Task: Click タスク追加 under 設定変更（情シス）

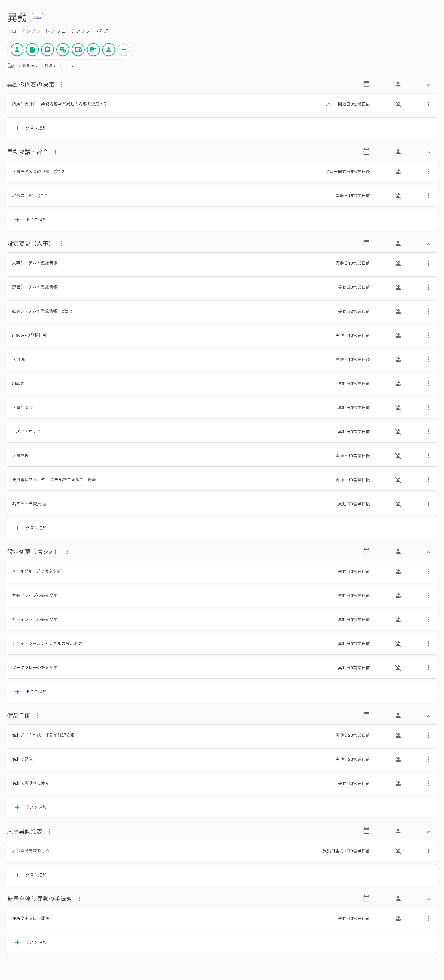Action: (222, 692)
